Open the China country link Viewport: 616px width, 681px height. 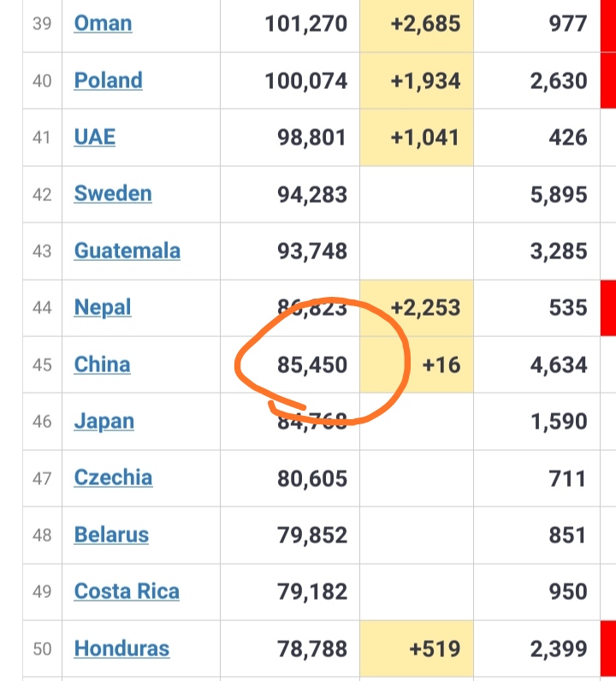(102, 364)
